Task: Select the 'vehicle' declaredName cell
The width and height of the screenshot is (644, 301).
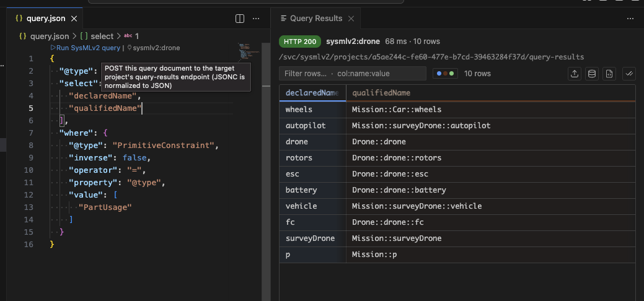Action: coord(312,206)
